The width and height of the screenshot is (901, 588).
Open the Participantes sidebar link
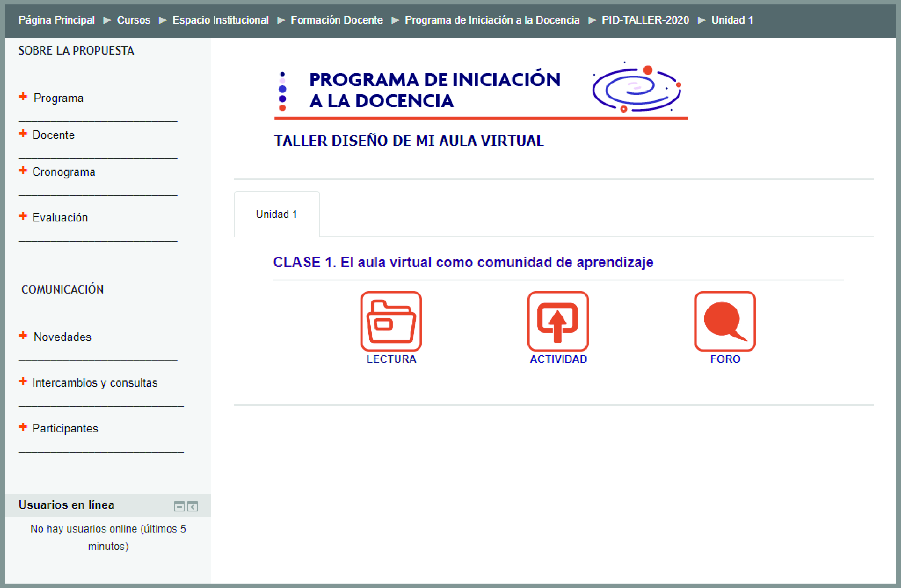point(65,428)
